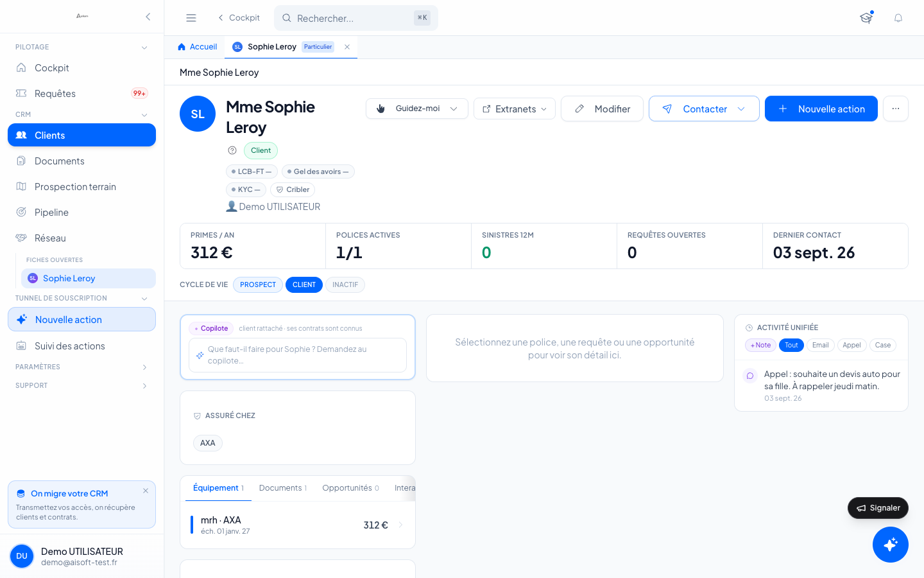Expand the Support section
This screenshot has height=578, width=924.
point(144,385)
